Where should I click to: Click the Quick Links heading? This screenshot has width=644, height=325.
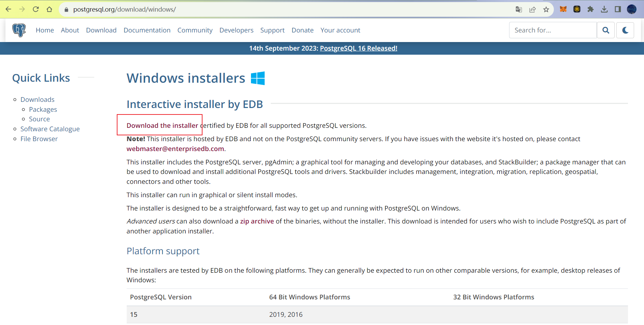pyautogui.click(x=41, y=78)
